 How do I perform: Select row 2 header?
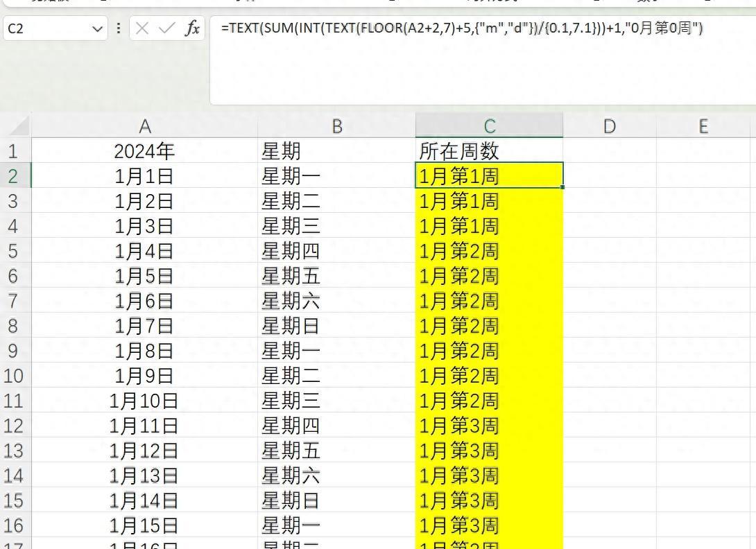click(x=15, y=176)
